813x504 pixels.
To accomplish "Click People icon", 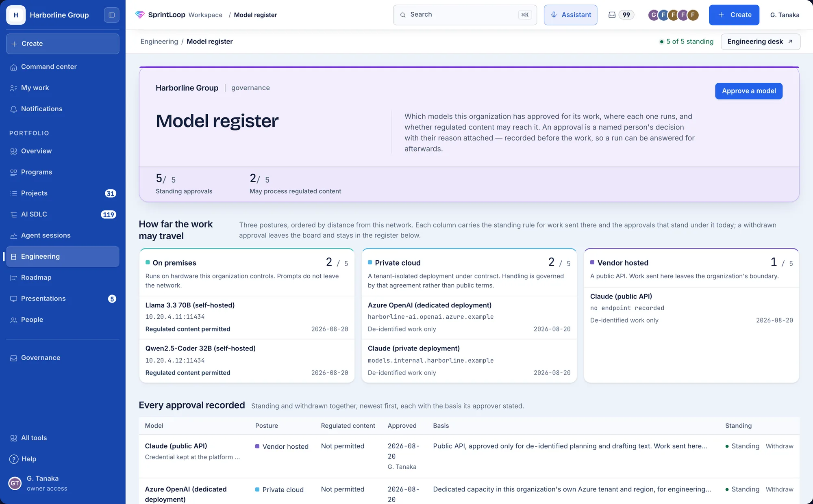I will [x=13, y=320].
